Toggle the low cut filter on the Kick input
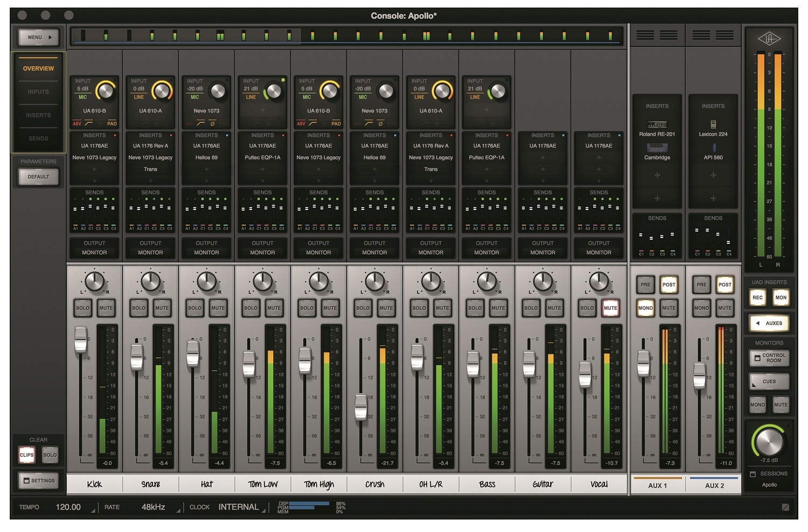The width and height of the screenshot is (808, 532). point(88,124)
